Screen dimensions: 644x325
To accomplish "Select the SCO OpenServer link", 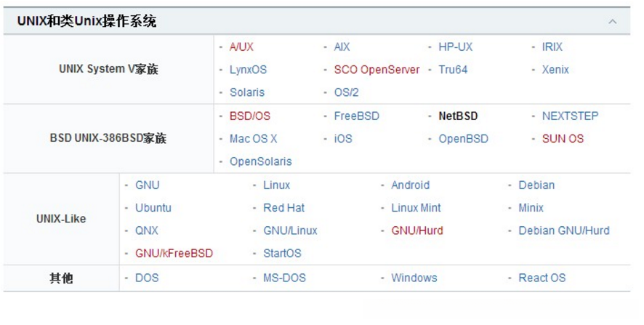I will [377, 70].
